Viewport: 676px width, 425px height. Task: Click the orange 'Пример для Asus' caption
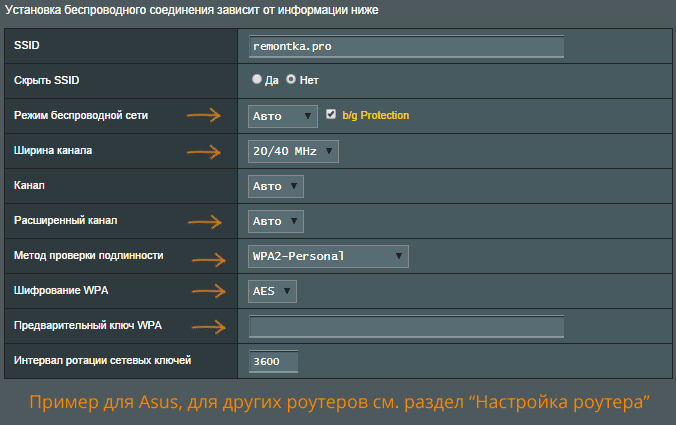pos(340,402)
